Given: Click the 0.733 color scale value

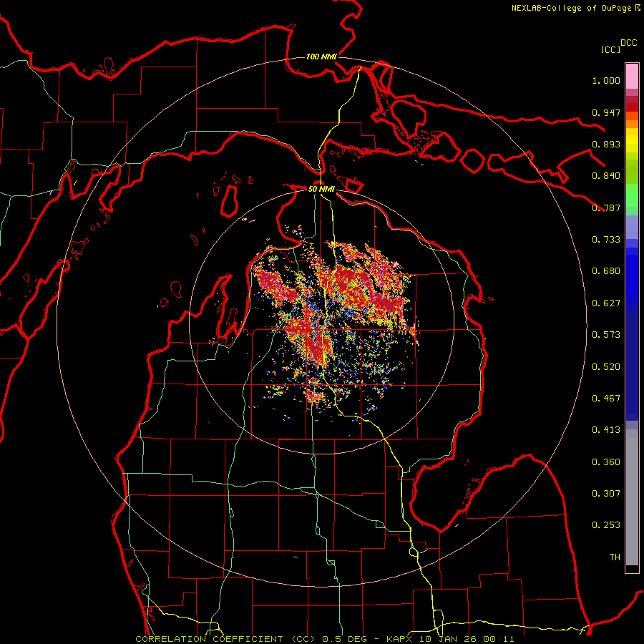Looking at the screenshot, I should coord(606,240).
